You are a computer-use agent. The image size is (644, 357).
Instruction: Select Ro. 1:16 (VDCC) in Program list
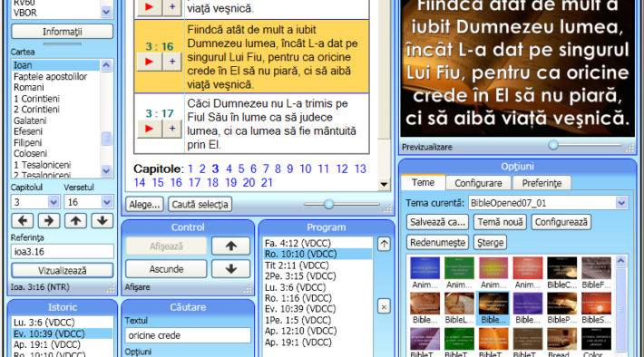pos(298,298)
